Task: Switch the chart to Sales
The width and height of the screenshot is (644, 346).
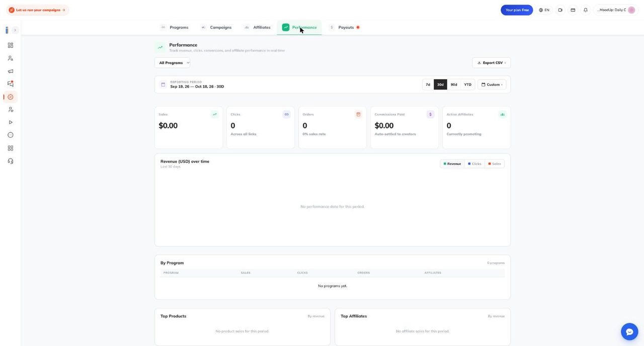Action: coord(495,164)
